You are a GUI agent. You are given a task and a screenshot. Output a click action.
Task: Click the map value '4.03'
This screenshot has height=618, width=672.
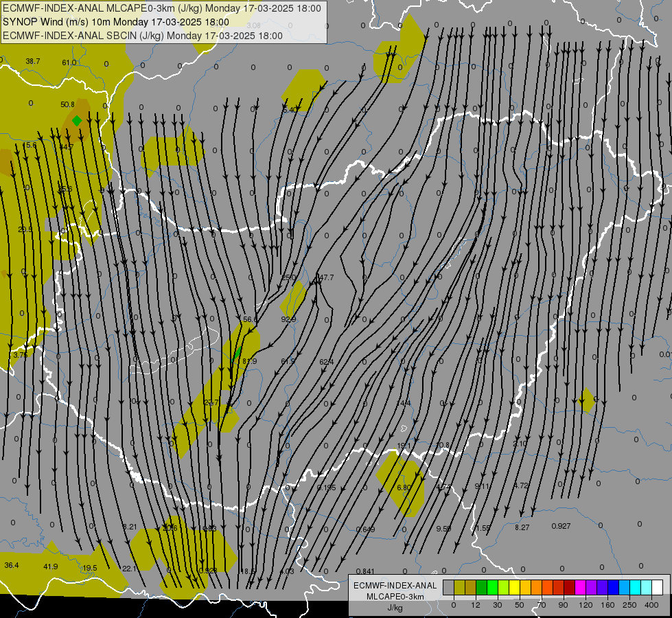287,571
